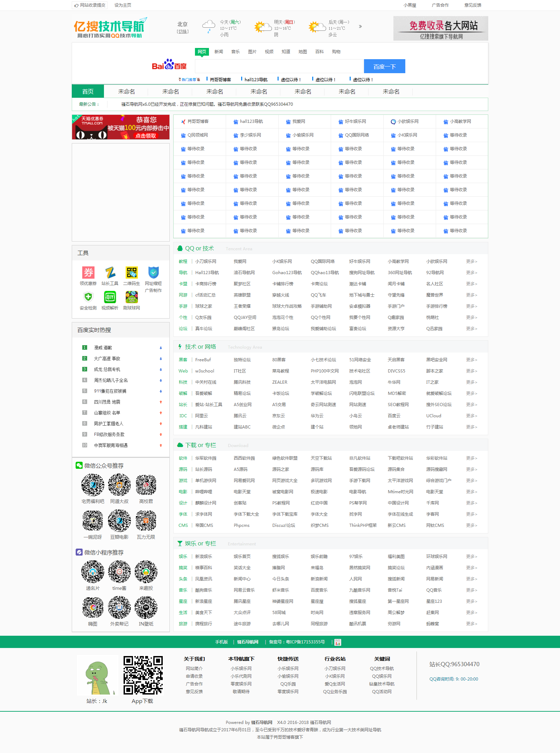Image resolution: width=560 pixels, height=753 pixels.
Task: Click the 来趣投 mini program QR code
Action: pyautogui.click(x=146, y=572)
